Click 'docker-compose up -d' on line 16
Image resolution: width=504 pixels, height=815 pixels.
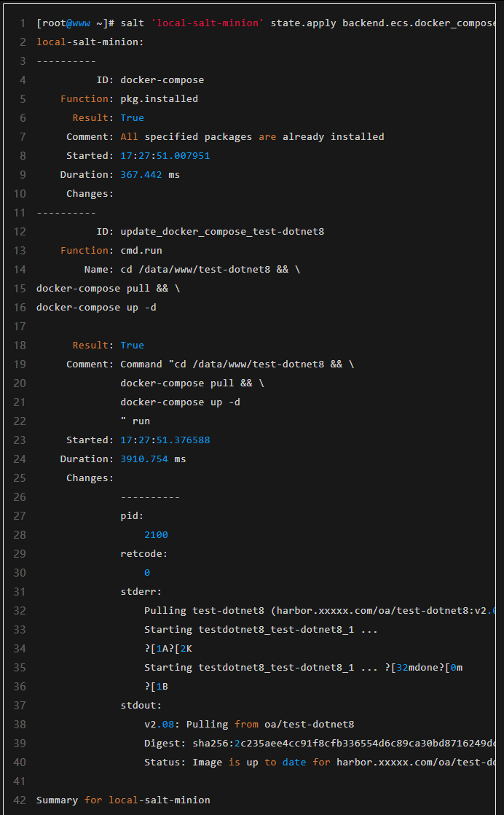[x=96, y=308]
